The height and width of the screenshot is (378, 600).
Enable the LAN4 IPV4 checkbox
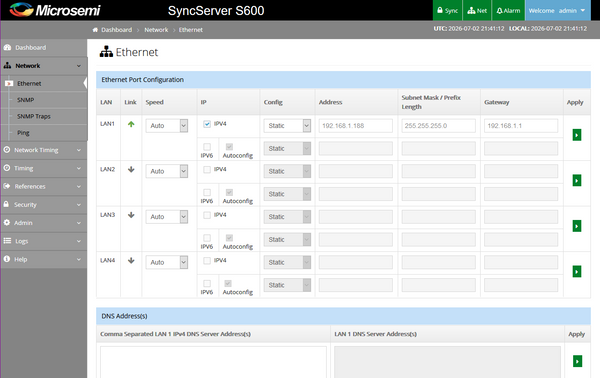[x=207, y=261]
